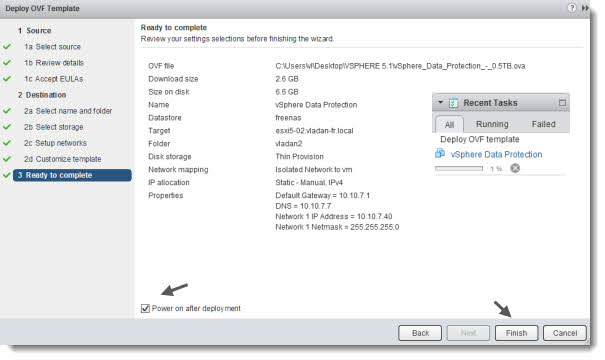Go to step 2d Customize template
The image size is (605, 360).
pyautogui.click(x=63, y=159)
